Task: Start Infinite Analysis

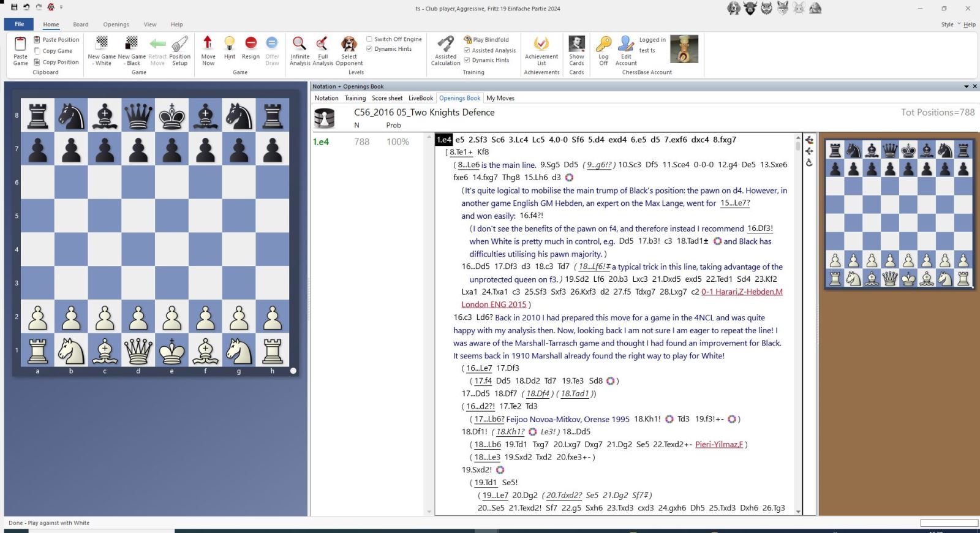Action: (x=300, y=43)
